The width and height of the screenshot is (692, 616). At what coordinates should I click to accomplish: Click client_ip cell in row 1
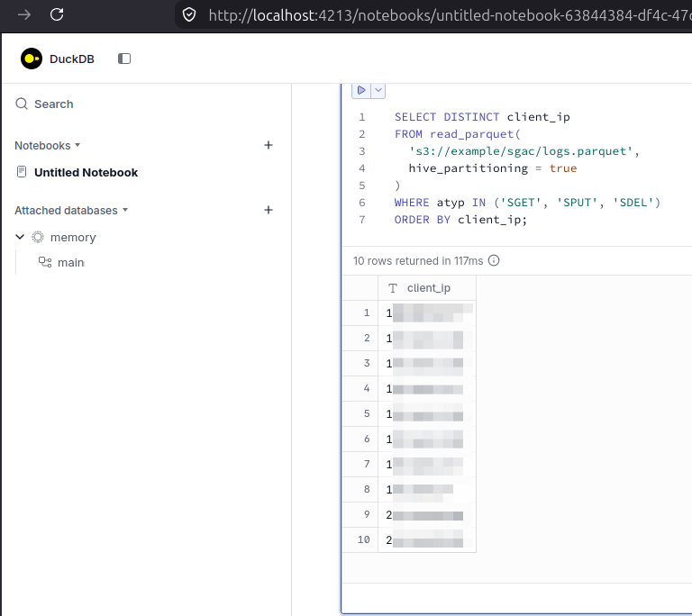coord(427,313)
